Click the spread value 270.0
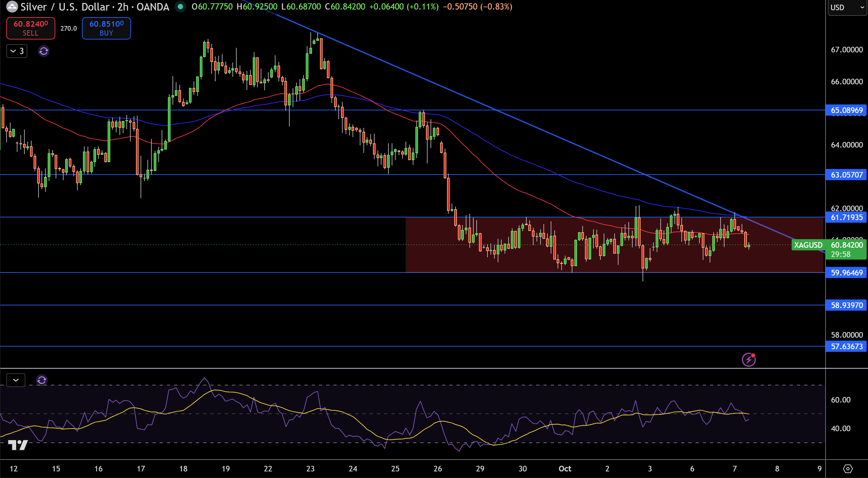This screenshot has height=478, width=868. 69,29
